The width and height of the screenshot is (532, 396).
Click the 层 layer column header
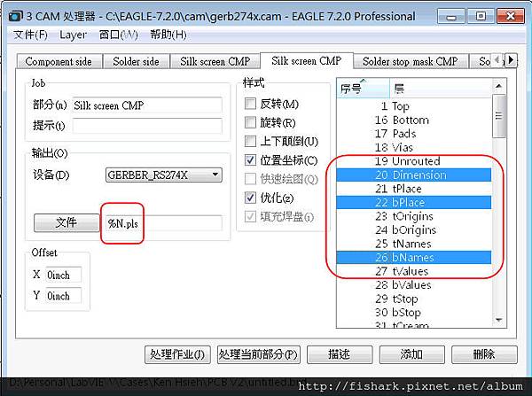441,89
